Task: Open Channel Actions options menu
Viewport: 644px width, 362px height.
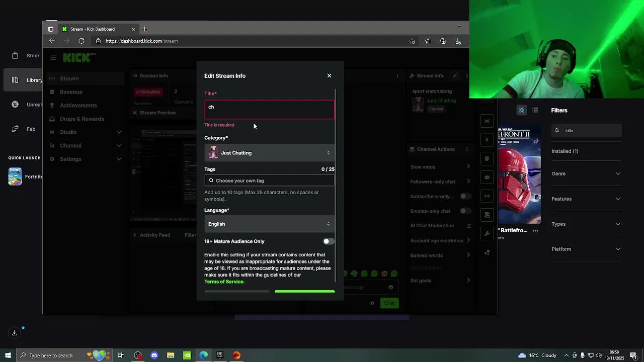Action: pos(466,149)
